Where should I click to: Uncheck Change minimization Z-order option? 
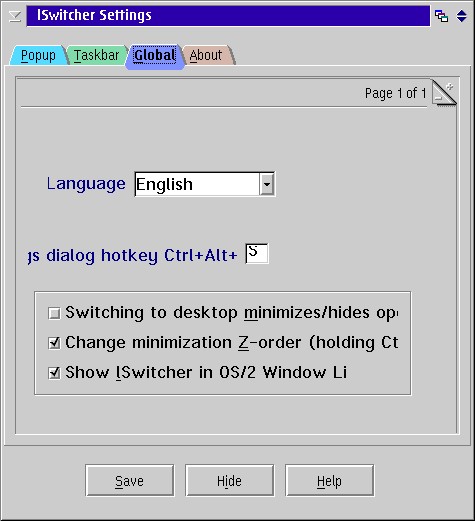(54, 343)
